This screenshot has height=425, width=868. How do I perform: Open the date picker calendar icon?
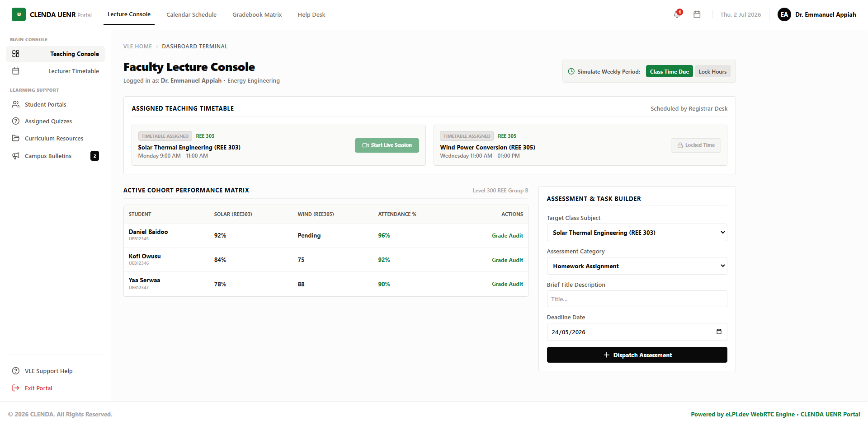719,332
